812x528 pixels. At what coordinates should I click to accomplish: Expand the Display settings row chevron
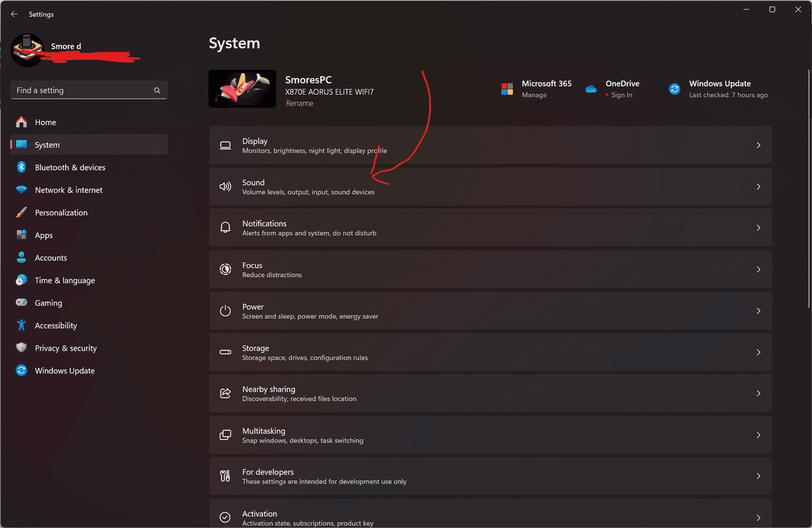759,145
